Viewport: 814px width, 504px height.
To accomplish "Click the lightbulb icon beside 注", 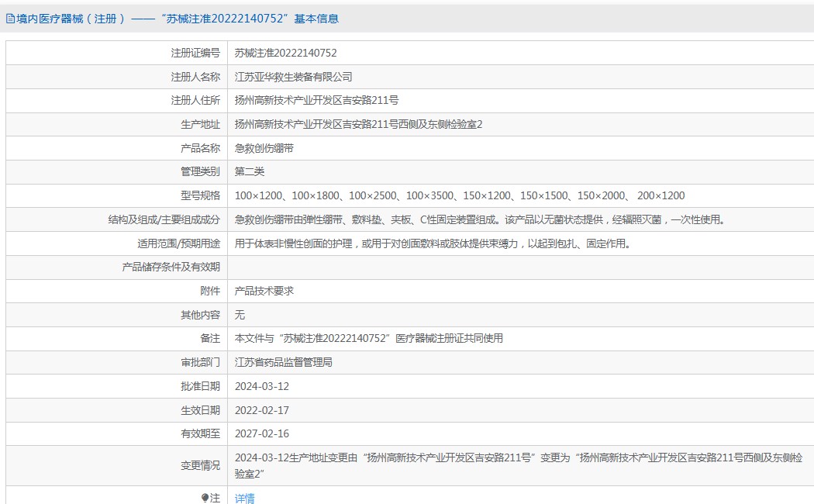I will [205, 499].
